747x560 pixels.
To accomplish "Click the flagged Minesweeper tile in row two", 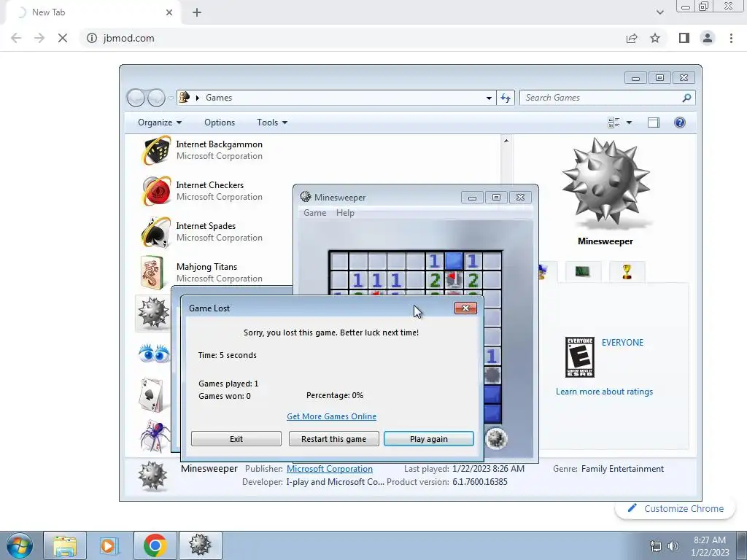I will (454, 279).
